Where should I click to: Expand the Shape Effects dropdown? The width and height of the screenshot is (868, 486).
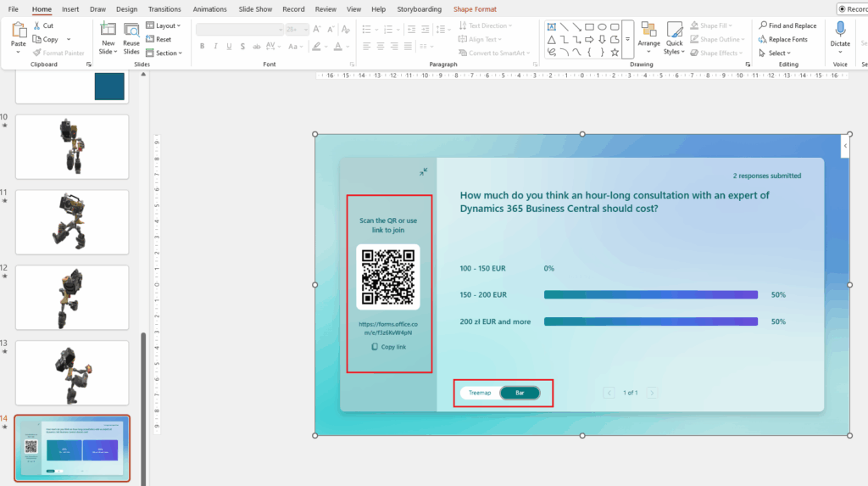pos(741,53)
